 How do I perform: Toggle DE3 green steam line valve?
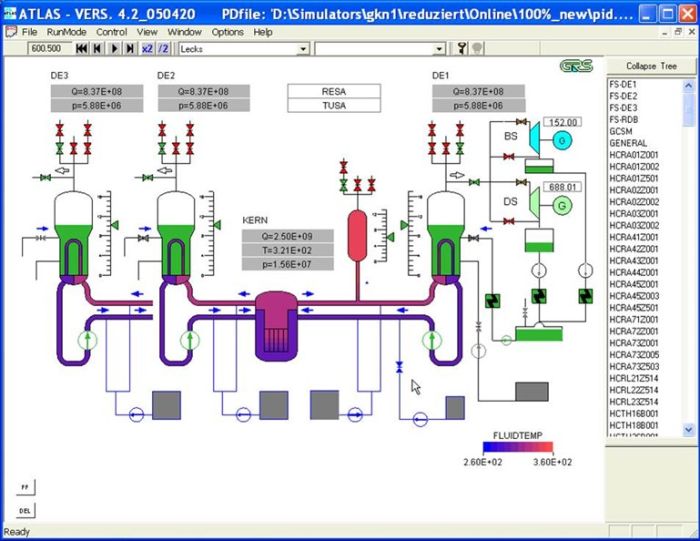45,178
